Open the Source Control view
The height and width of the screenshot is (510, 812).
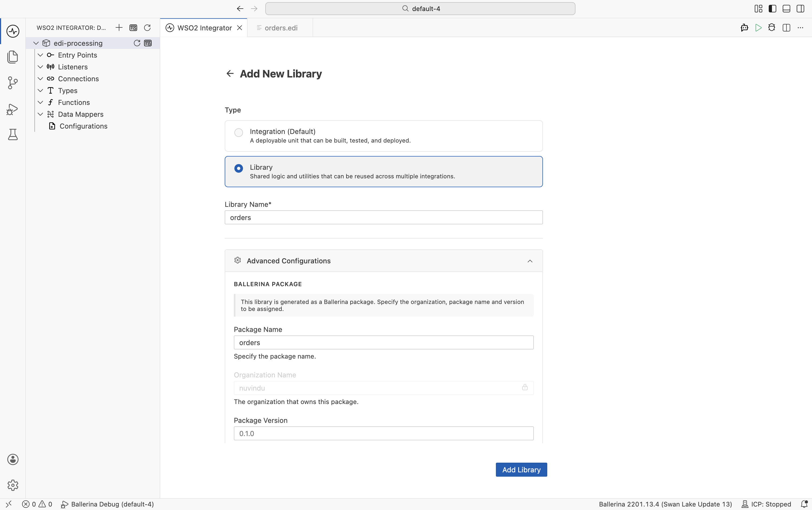[x=13, y=83]
